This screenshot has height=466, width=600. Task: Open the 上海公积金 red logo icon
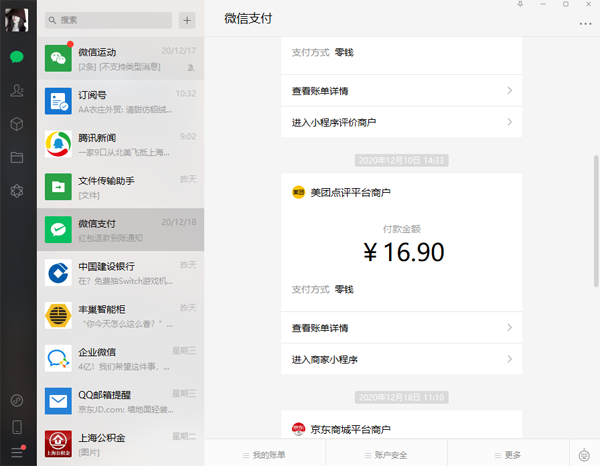[x=58, y=444]
